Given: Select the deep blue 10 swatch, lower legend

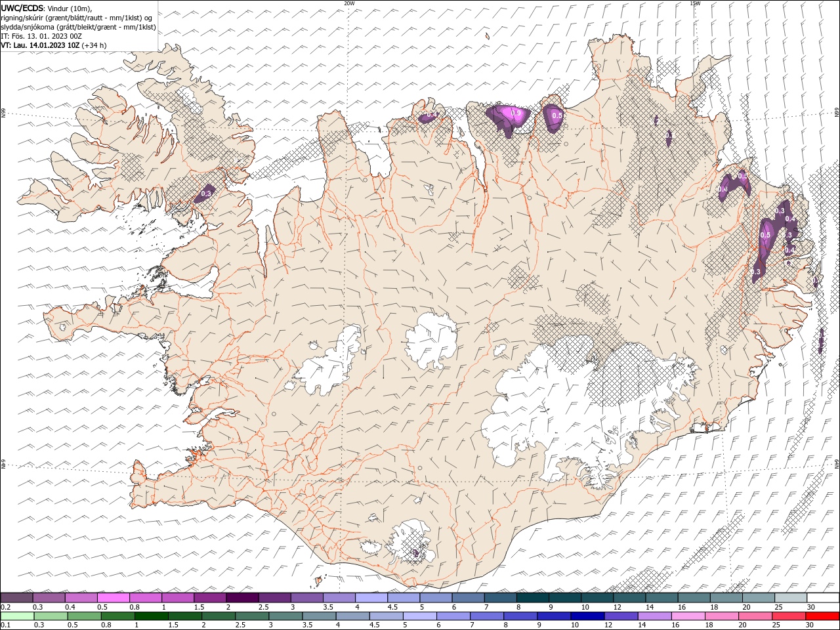Looking at the screenshot, I should 587,616.
